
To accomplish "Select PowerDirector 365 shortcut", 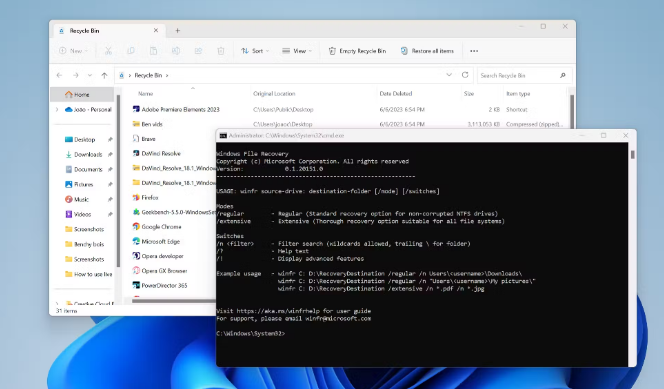I will pyautogui.click(x=164, y=285).
